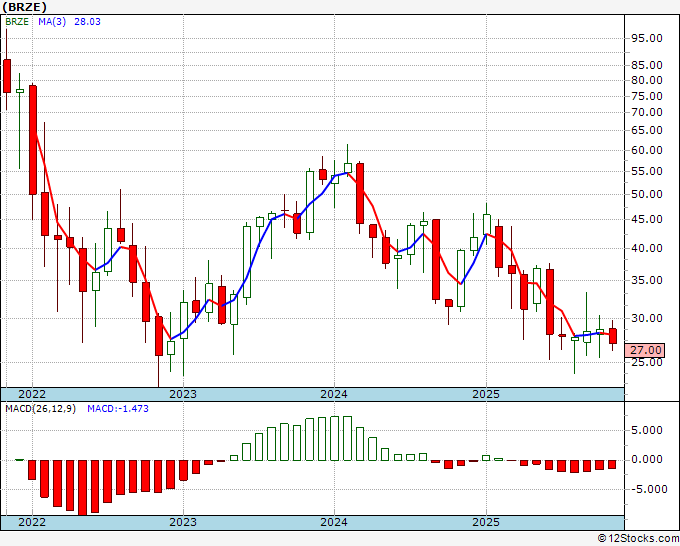
Task: Select the MACD(26,12,9) indicator label
Action: point(40,409)
